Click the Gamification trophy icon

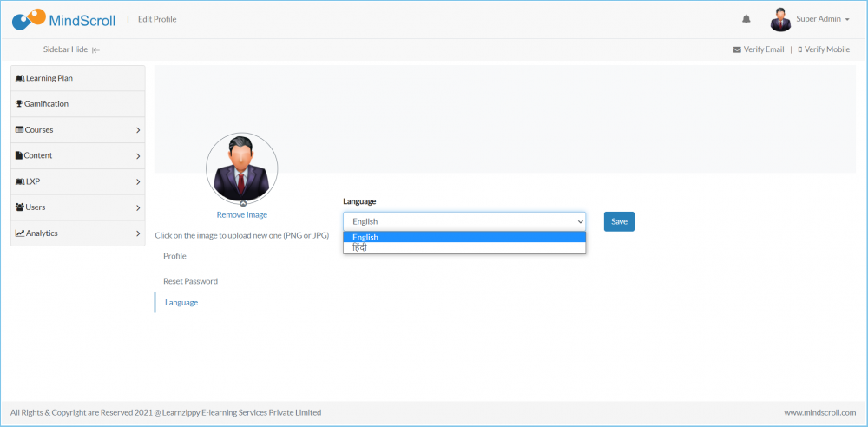(x=19, y=103)
